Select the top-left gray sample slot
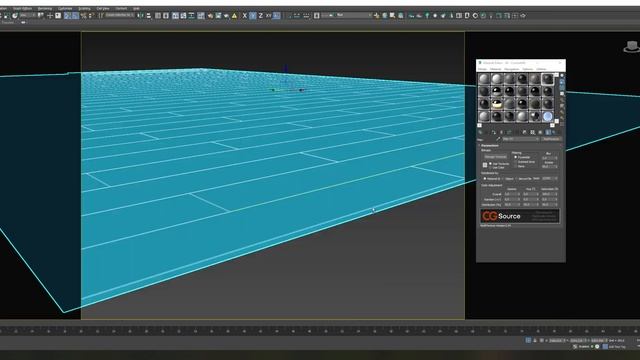 [484, 79]
